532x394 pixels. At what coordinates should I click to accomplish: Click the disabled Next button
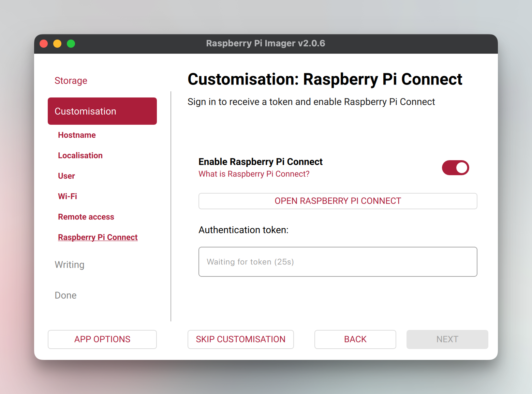pyautogui.click(x=447, y=339)
